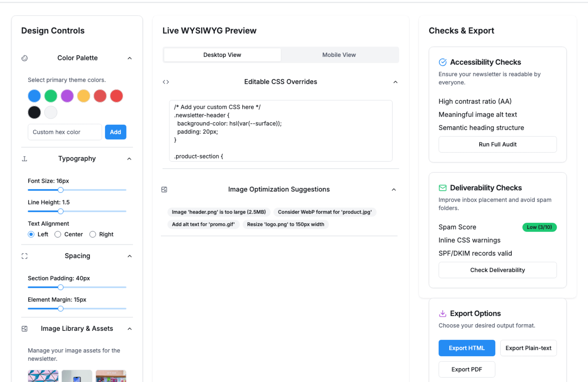Switch to Desktop View tab
The height and width of the screenshot is (382, 588).
pos(222,55)
